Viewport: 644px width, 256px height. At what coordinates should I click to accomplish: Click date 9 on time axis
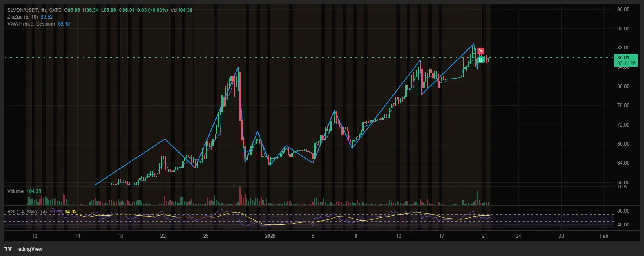coord(356,236)
